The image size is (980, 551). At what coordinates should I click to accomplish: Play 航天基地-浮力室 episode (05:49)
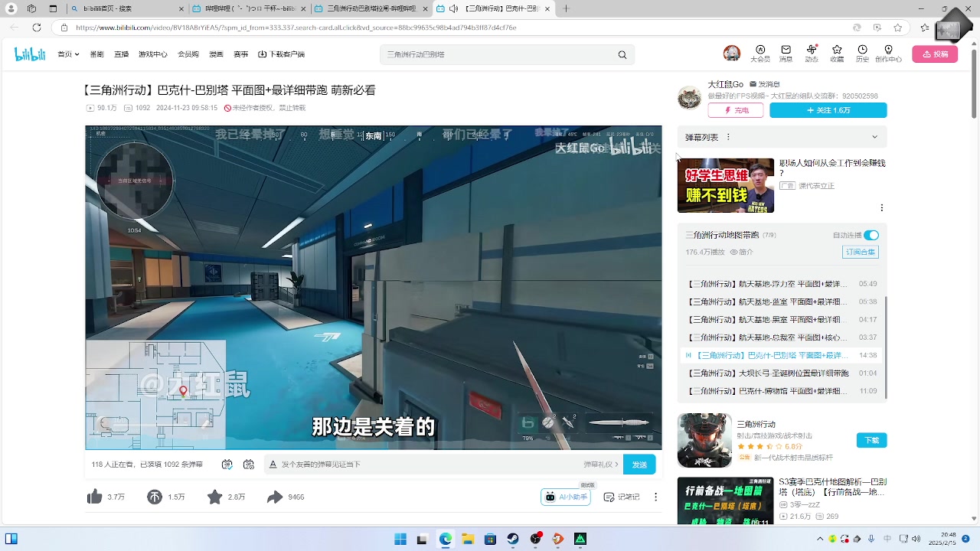(782, 284)
